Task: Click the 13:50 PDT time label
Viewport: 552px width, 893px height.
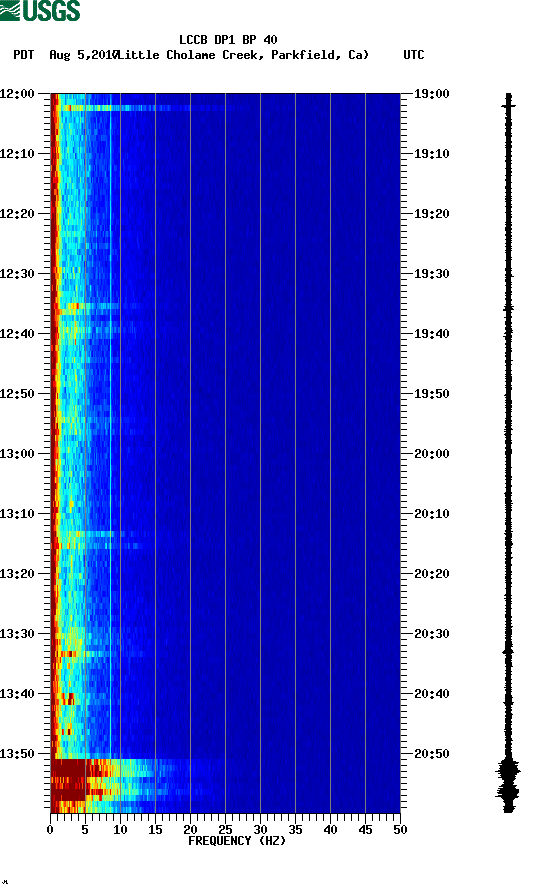Action: pos(17,753)
